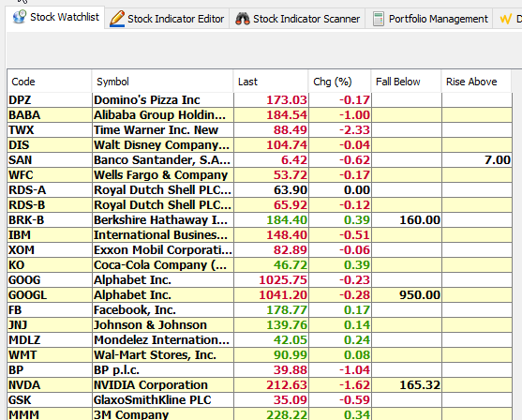Viewport: 522px width, 420px height.
Task: Sort by the Rise Above column header
Action: (476, 82)
